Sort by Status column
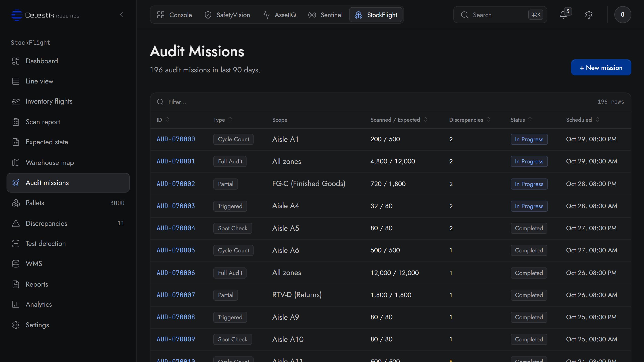 tap(521, 120)
